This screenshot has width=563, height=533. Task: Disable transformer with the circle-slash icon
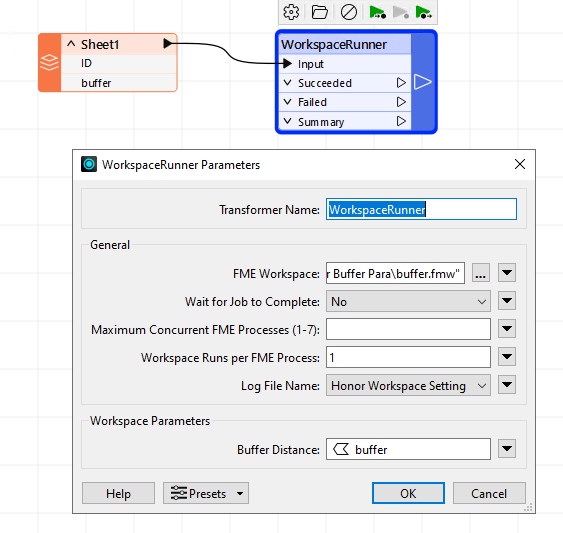point(349,12)
